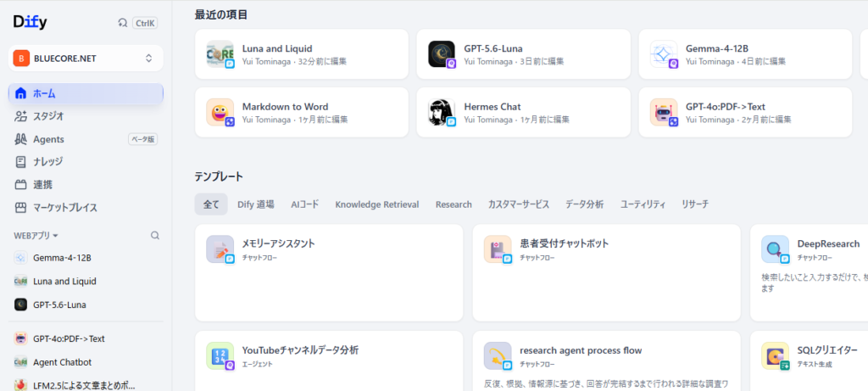This screenshot has height=391, width=868.
Task: Select the Knowledge Retrieval template tab
Action: [377, 204]
